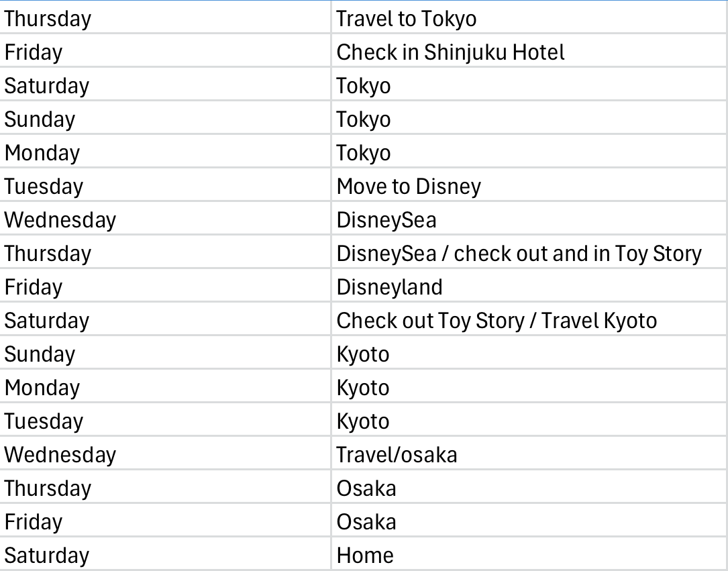Select the Saturday cell beside "Check out Toy Story"
The height and width of the screenshot is (571, 728).
coord(47,320)
